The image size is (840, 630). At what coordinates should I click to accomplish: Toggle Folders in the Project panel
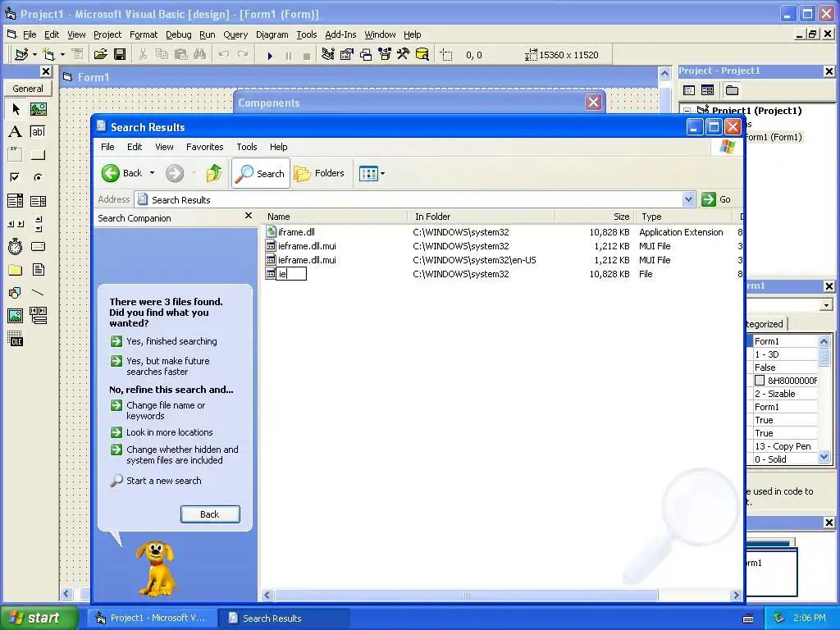click(x=732, y=90)
